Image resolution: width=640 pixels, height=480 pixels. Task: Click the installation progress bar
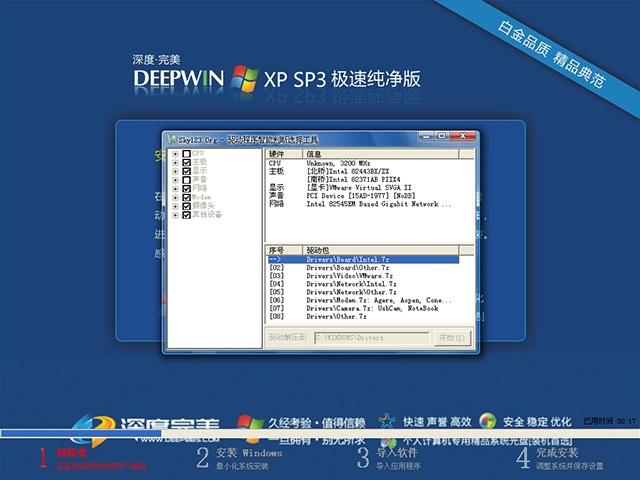click(320, 433)
